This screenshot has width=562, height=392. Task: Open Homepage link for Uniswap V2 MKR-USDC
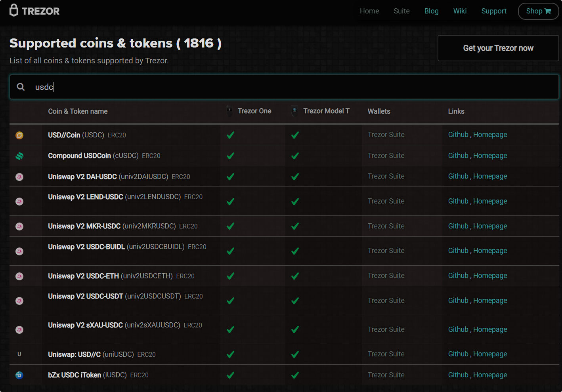tap(490, 226)
